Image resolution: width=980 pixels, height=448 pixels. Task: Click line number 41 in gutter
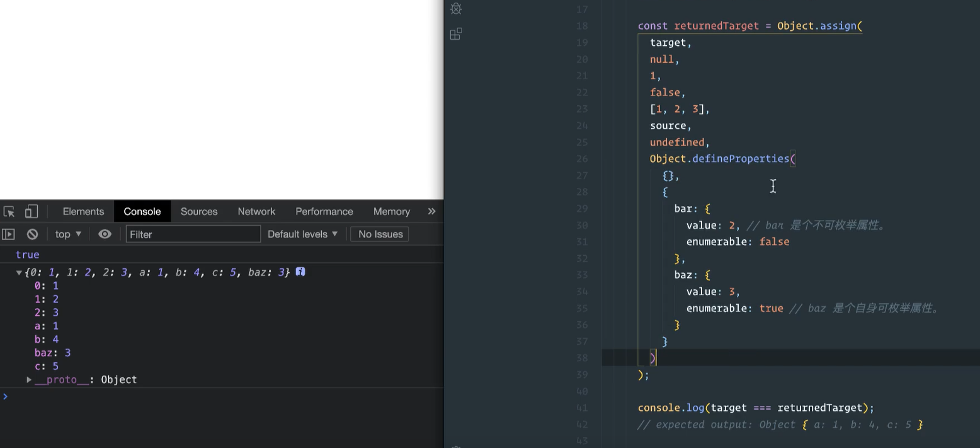582,408
